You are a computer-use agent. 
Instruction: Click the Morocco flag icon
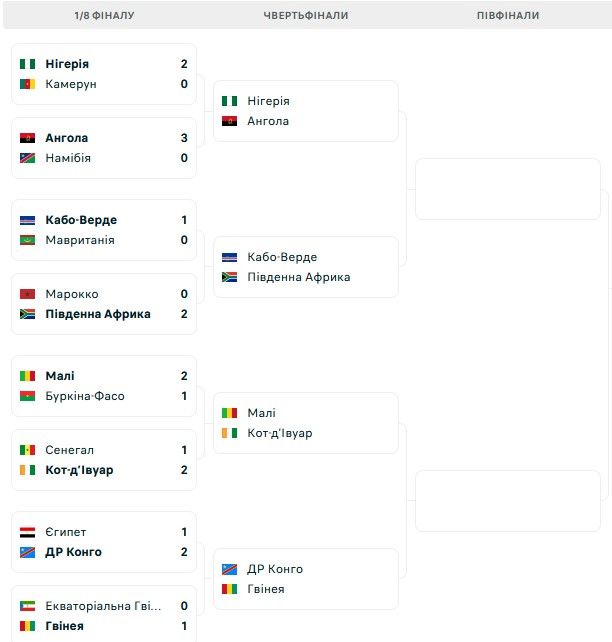click(x=28, y=294)
